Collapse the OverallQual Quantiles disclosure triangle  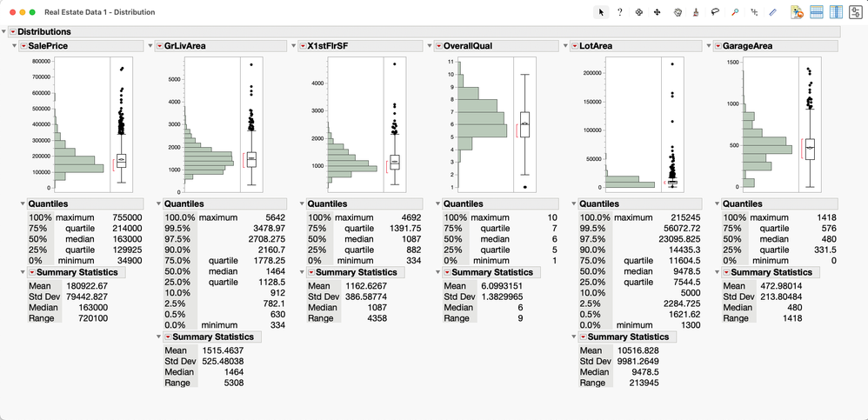(437, 203)
